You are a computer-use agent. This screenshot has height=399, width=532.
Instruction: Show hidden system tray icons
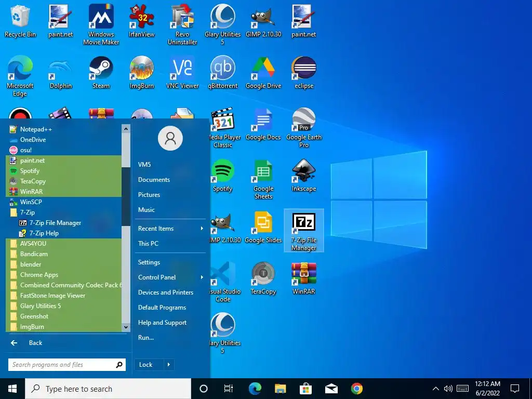click(436, 389)
